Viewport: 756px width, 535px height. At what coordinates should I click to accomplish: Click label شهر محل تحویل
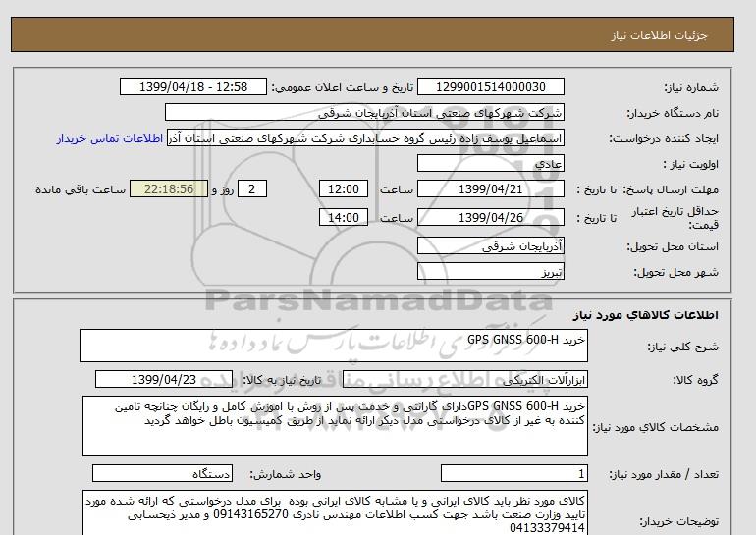675,272
